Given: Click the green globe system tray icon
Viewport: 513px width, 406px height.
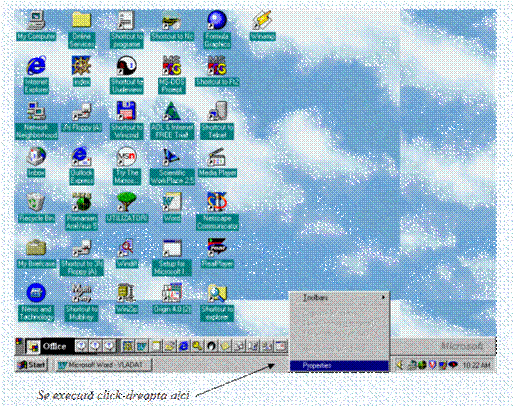Looking at the screenshot, I should coord(422,365).
